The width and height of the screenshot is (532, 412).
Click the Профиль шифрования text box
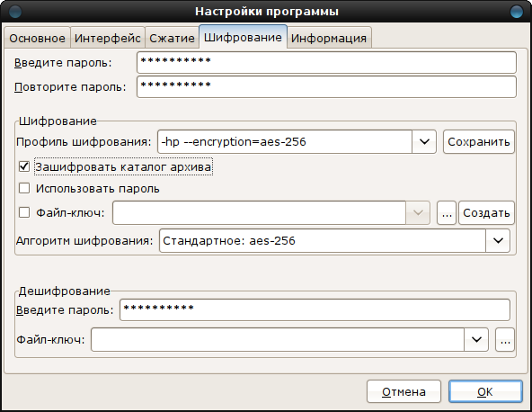click(285, 141)
